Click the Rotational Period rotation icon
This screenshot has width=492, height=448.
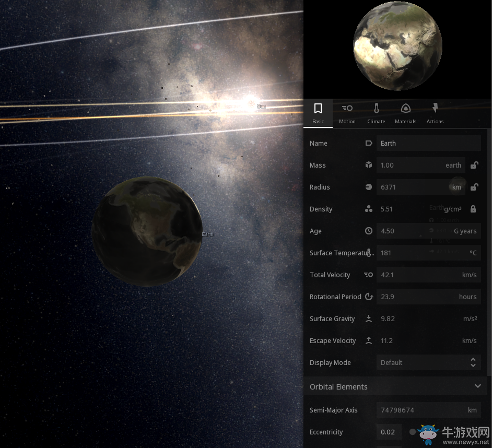pos(369,297)
